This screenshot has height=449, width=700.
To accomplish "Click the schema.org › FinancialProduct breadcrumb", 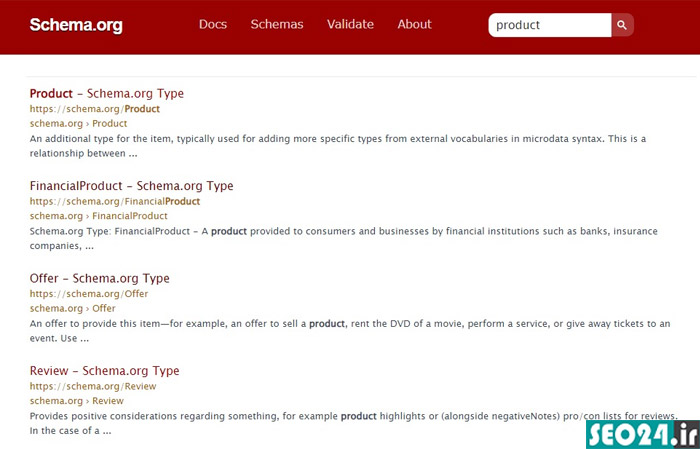I will pyautogui.click(x=99, y=216).
